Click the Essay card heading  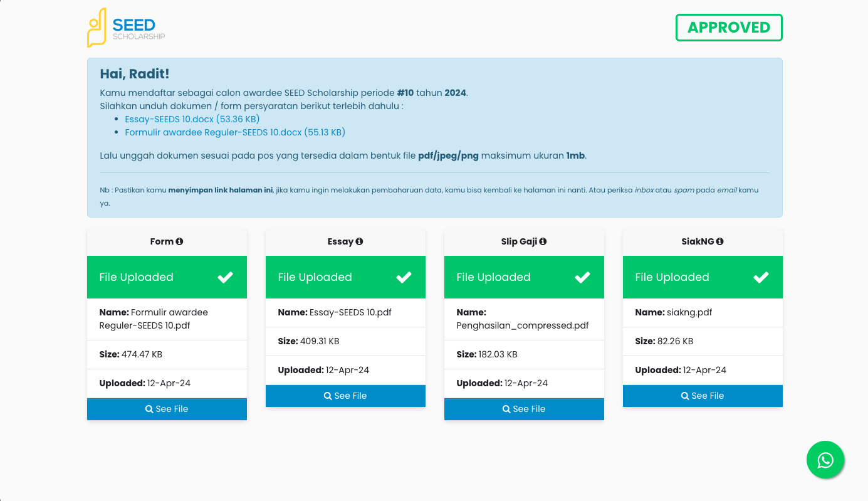coord(345,241)
